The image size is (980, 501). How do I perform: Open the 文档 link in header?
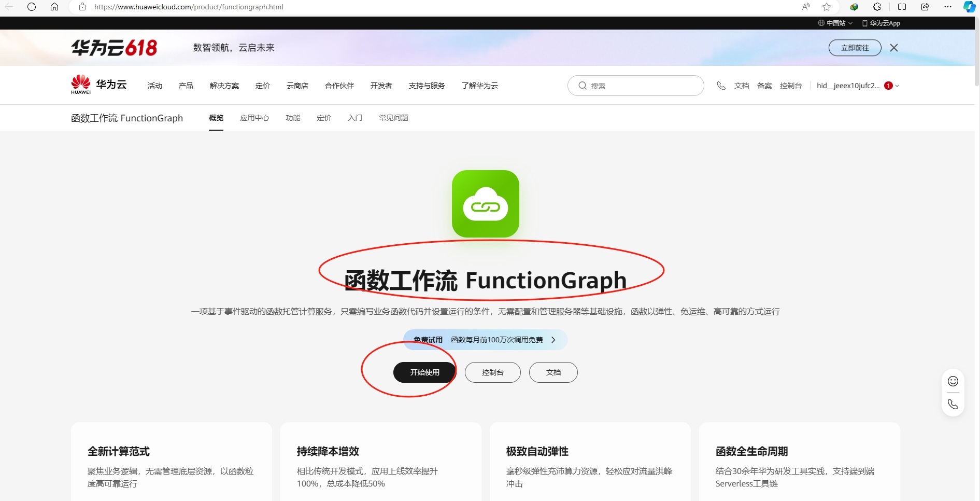click(x=742, y=86)
